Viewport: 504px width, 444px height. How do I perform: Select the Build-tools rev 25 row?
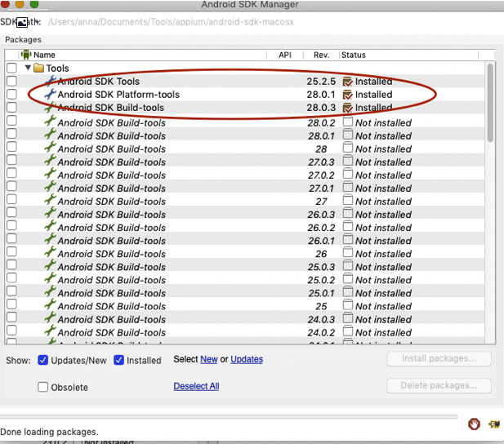[245, 306]
